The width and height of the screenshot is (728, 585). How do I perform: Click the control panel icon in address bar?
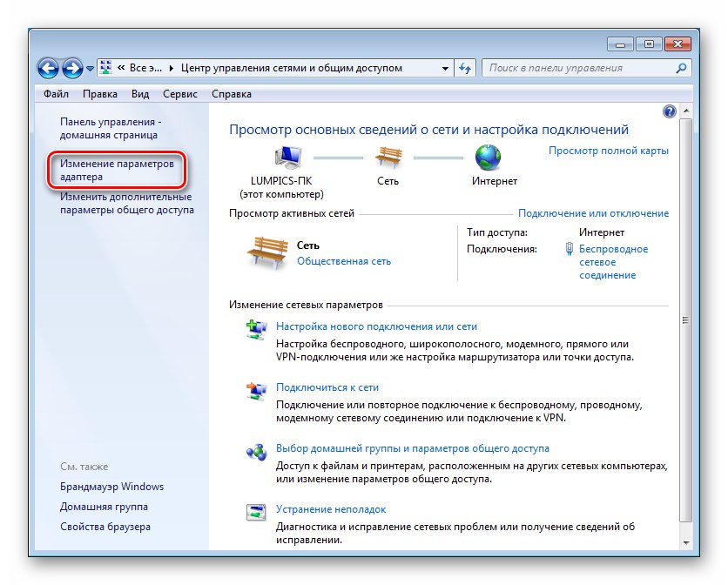106,68
